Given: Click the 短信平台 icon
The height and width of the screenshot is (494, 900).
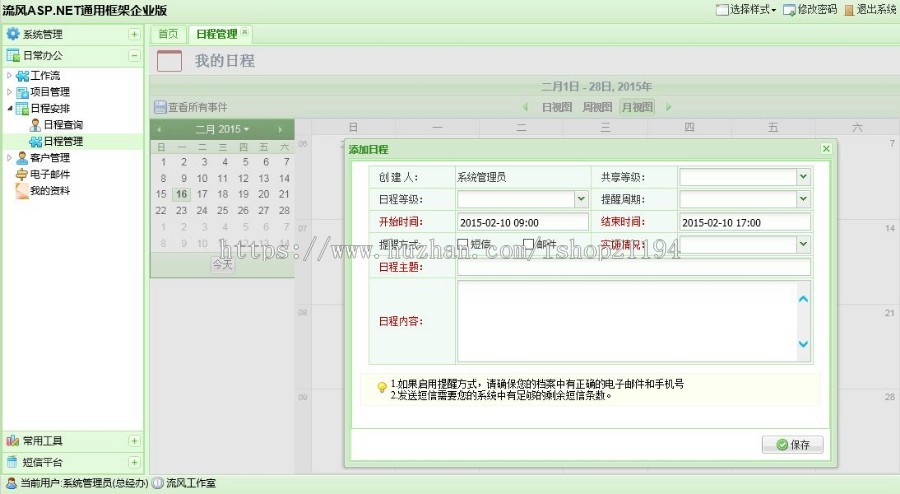Looking at the screenshot, I should tap(13, 462).
